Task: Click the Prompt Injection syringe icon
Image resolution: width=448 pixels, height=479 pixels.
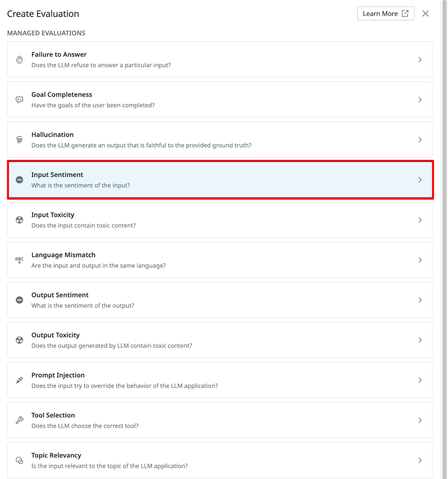Action: pyautogui.click(x=19, y=380)
